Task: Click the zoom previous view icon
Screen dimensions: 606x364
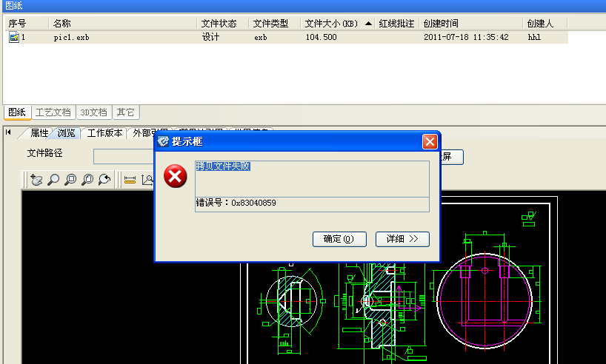Action: (104, 179)
